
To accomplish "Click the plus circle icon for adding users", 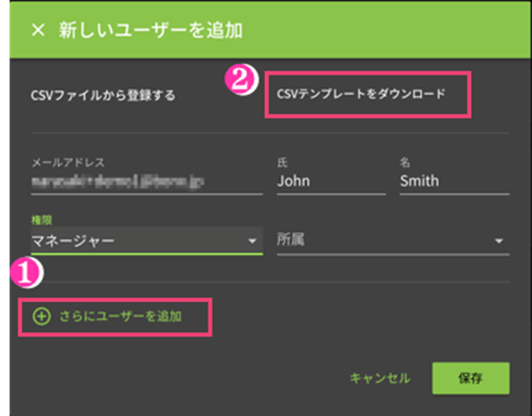I will (x=41, y=317).
